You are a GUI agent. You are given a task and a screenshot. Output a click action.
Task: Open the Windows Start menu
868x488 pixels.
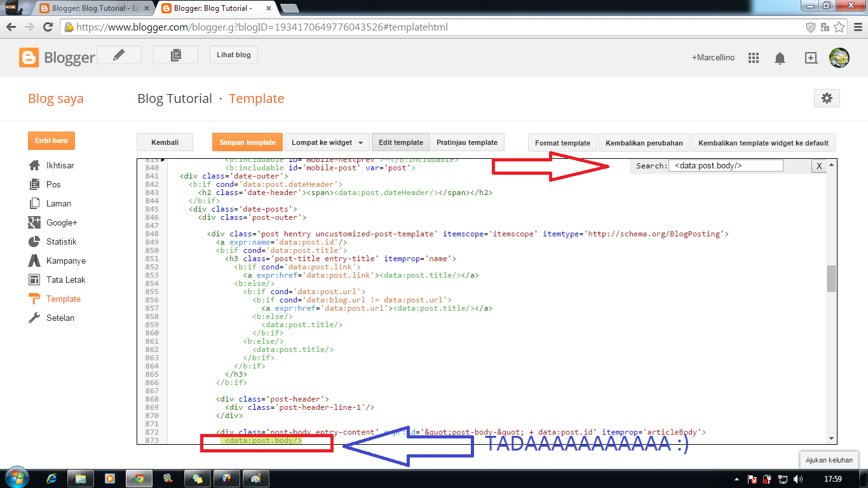click(x=16, y=478)
